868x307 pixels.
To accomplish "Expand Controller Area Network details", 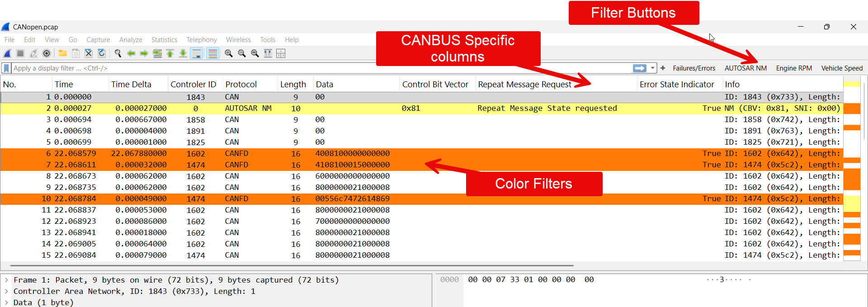I will 6,292.
